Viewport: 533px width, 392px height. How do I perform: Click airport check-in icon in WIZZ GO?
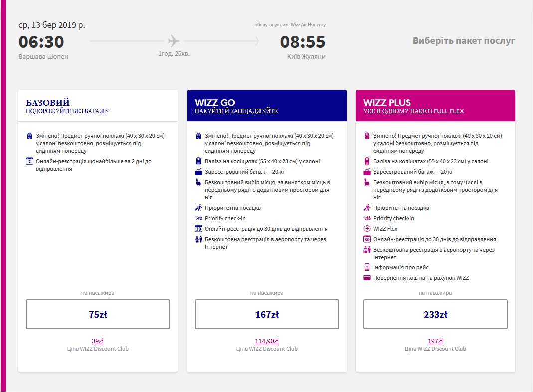(x=198, y=240)
